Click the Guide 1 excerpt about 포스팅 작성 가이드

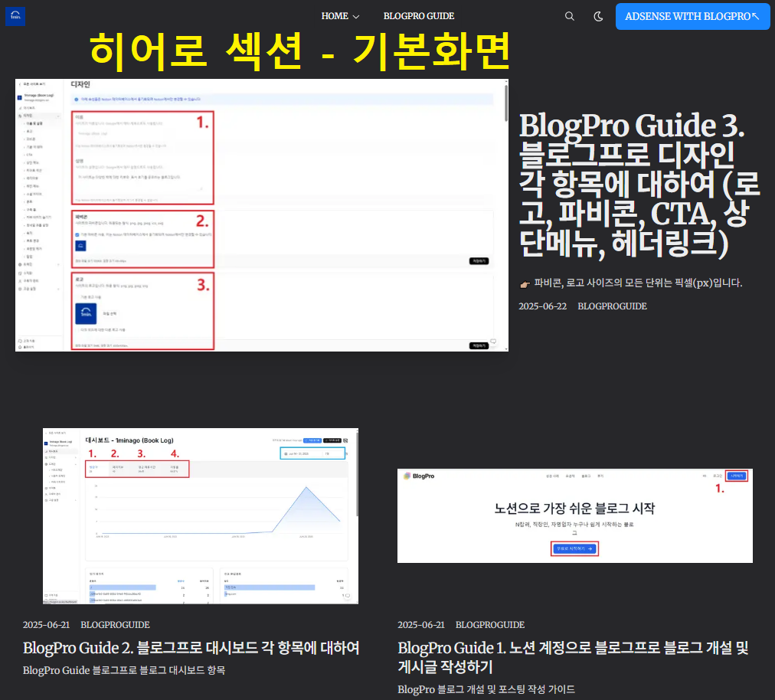pyautogui.click(x=486, y=689)
